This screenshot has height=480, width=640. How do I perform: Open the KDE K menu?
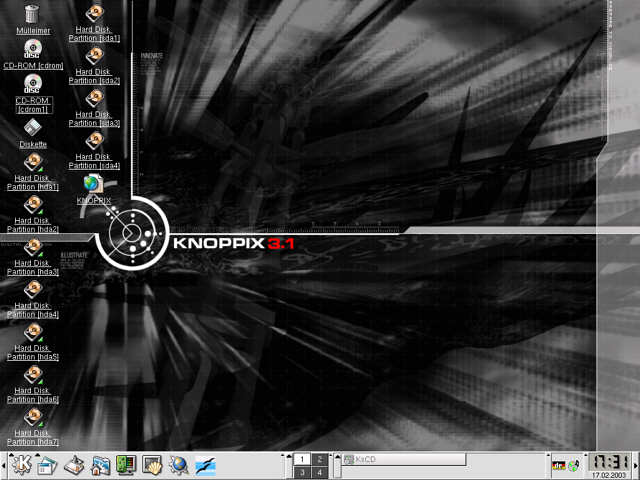click(20, 465)
